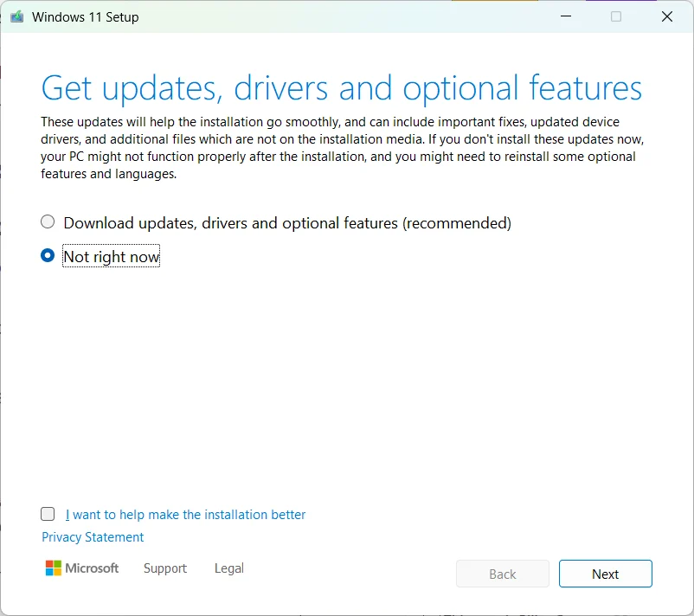
Task: Click the Microsoft logo in footer
Action: (82, 568)
